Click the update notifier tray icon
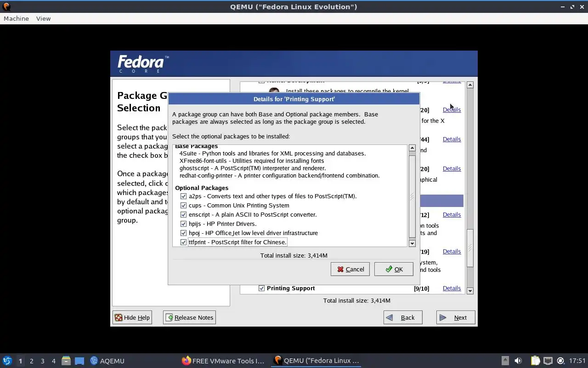Viewport: 588px width, 368px height. pos(560,361)
